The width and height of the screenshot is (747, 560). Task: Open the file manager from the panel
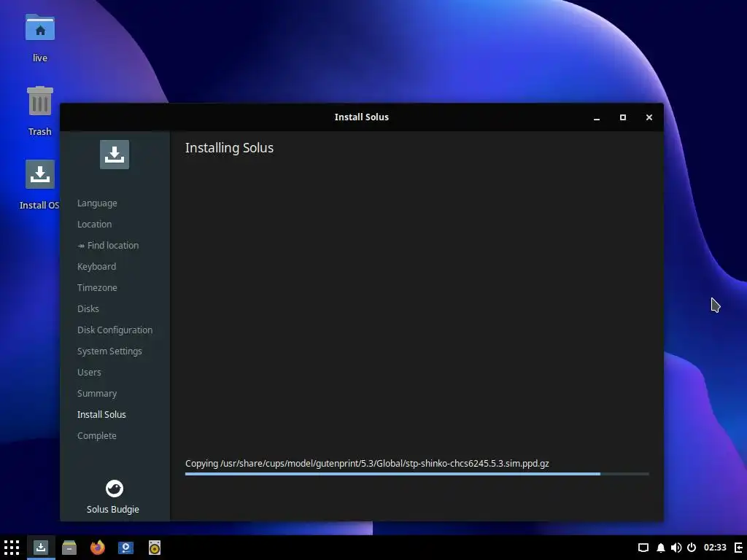69,548
